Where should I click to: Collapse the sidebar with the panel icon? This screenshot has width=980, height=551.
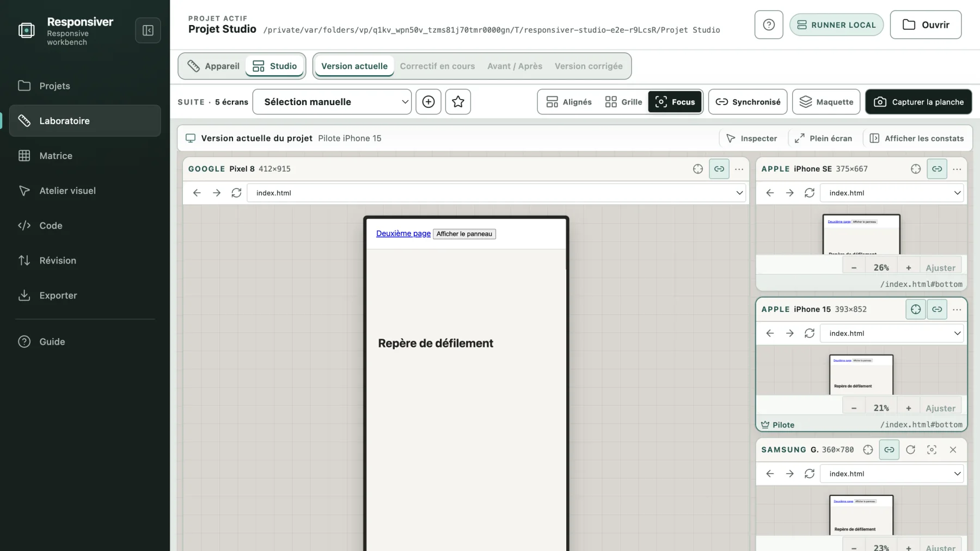click(148, 30)
